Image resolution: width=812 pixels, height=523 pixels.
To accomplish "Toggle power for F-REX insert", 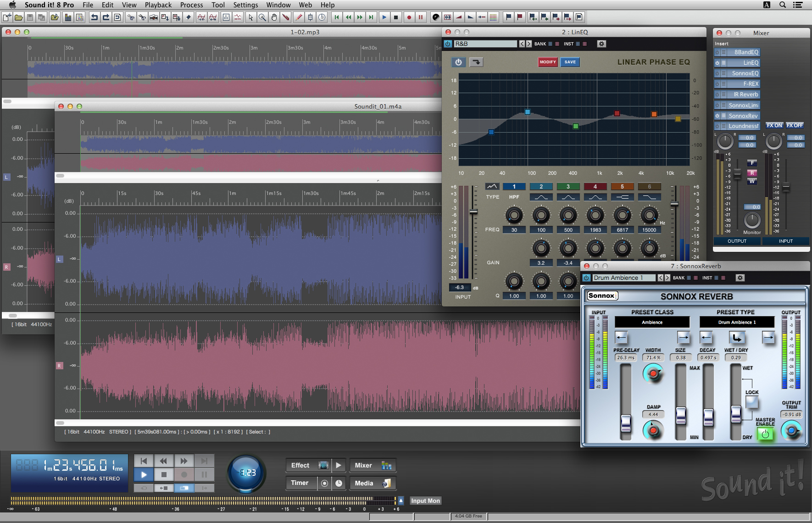I will coord(717,84).
